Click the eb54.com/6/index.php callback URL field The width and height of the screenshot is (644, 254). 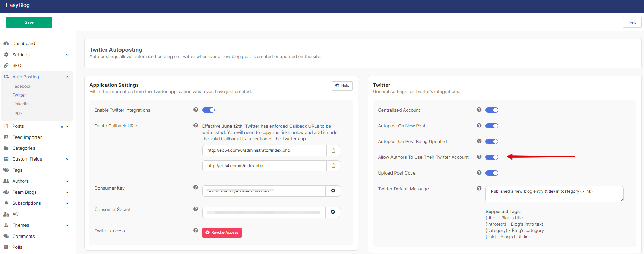point(264,166)
